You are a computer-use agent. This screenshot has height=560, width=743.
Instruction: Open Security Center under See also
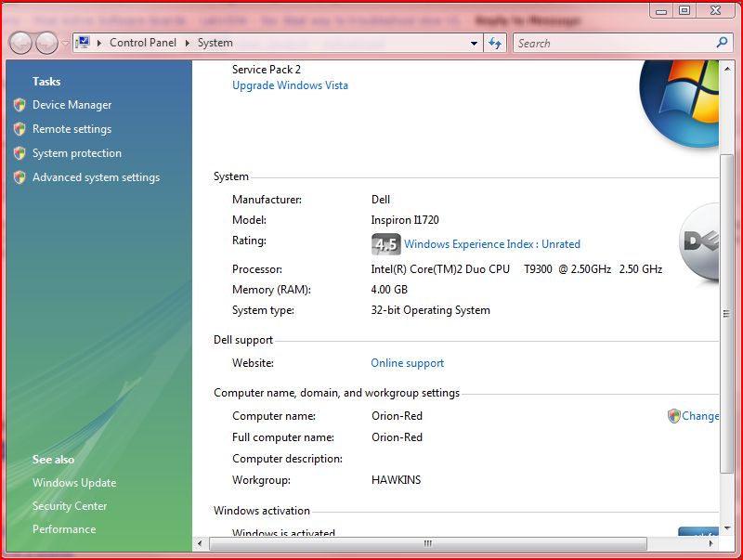coord(70,506)
